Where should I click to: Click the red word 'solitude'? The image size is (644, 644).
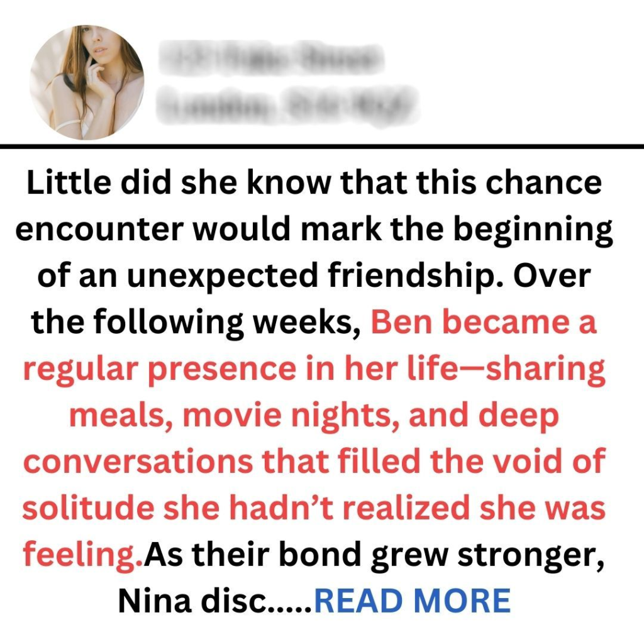pyautogui.click(x=88, y=508)
